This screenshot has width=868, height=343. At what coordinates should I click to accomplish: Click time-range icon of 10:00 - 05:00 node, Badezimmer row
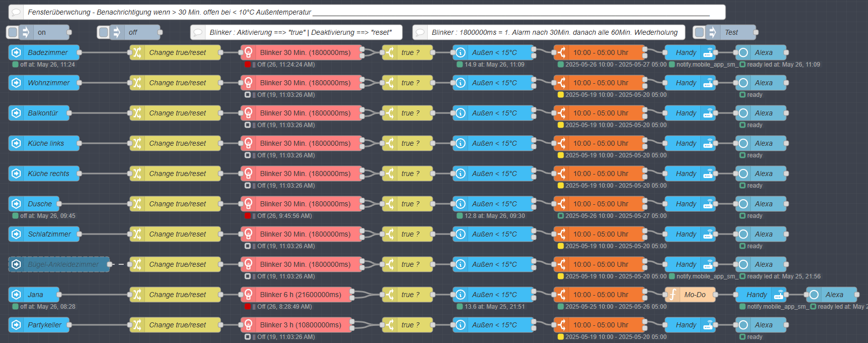click(x=561, y=52)
